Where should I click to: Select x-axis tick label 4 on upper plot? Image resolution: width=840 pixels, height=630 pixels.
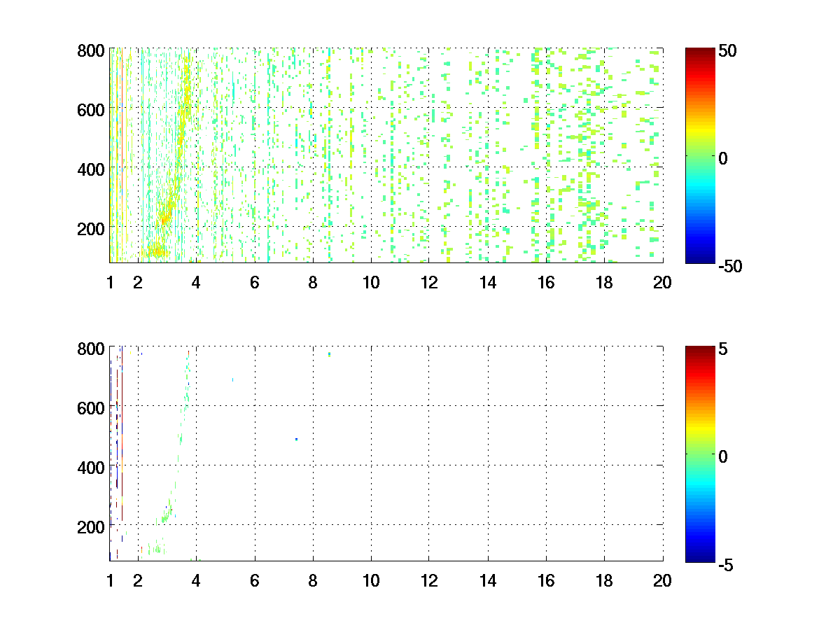point(196,283)
